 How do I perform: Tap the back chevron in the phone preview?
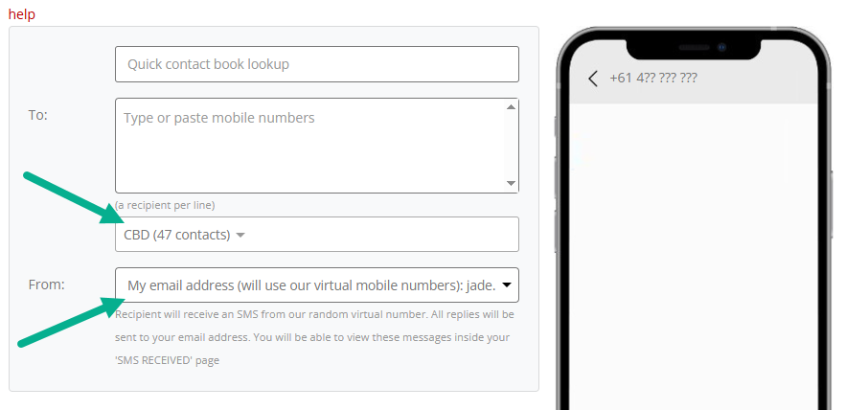tap(593, 79)
